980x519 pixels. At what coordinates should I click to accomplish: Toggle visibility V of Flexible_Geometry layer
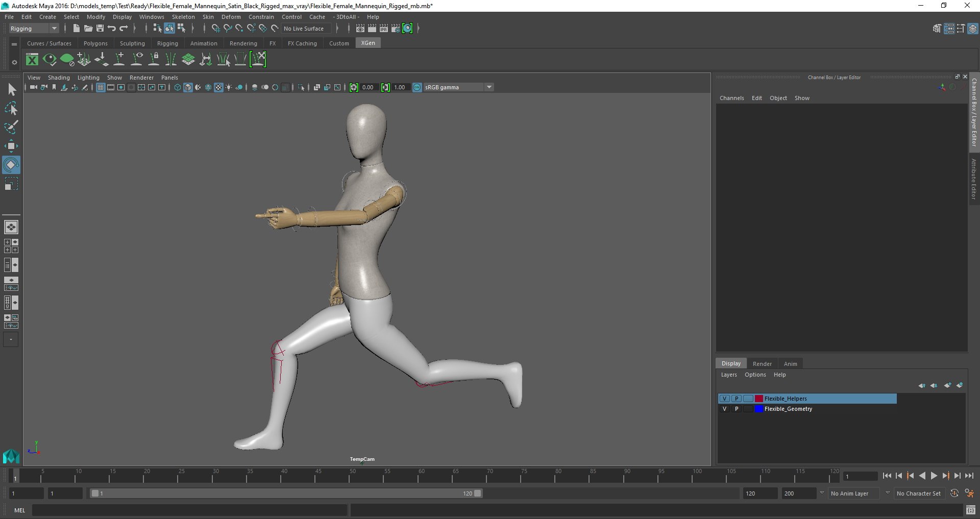coord(724,409)
